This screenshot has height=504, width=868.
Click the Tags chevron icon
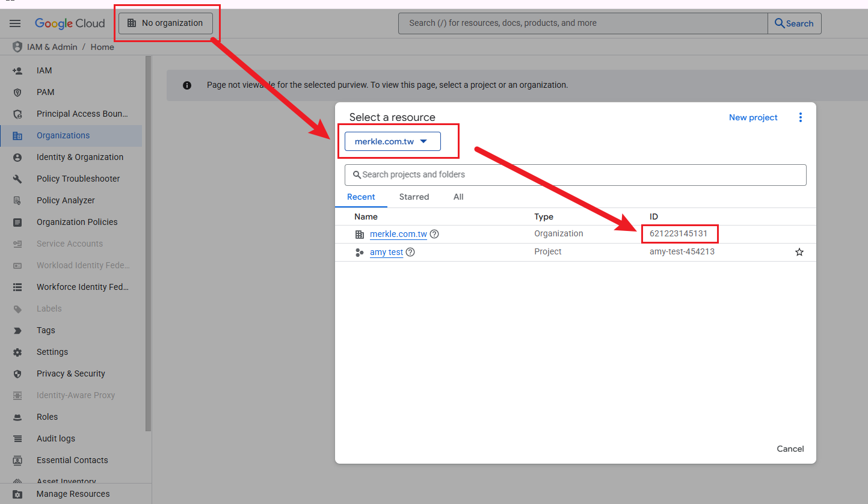click(17, 331)
